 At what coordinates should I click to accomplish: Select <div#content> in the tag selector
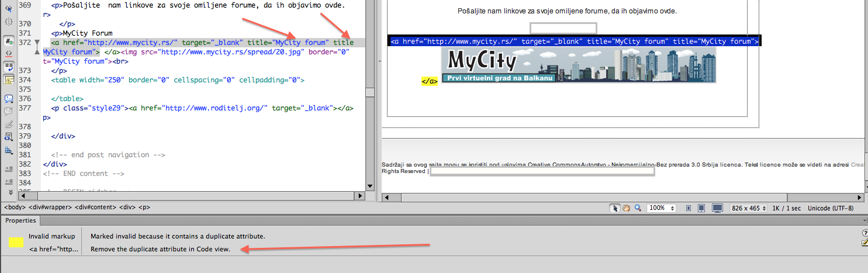(x=95, y=208)
